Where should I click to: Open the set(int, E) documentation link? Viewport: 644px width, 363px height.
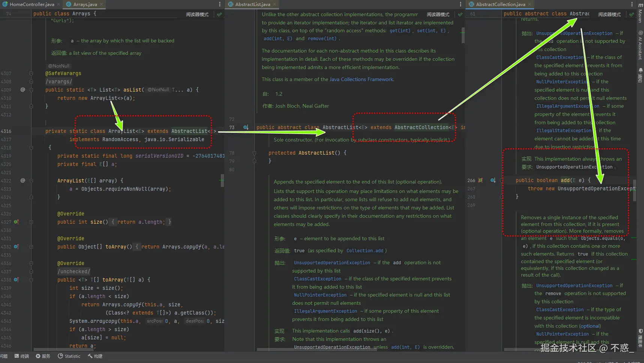431,31
